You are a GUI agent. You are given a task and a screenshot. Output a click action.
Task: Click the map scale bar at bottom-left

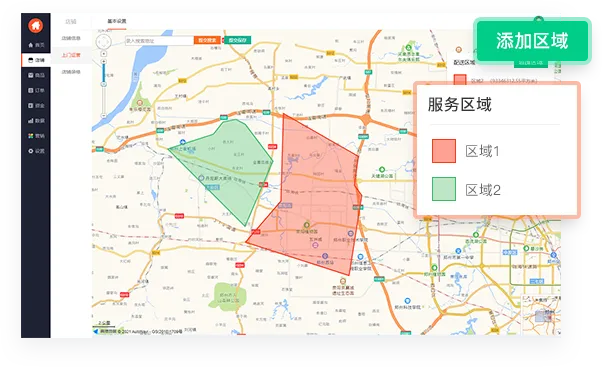click(x=104, y=325)
